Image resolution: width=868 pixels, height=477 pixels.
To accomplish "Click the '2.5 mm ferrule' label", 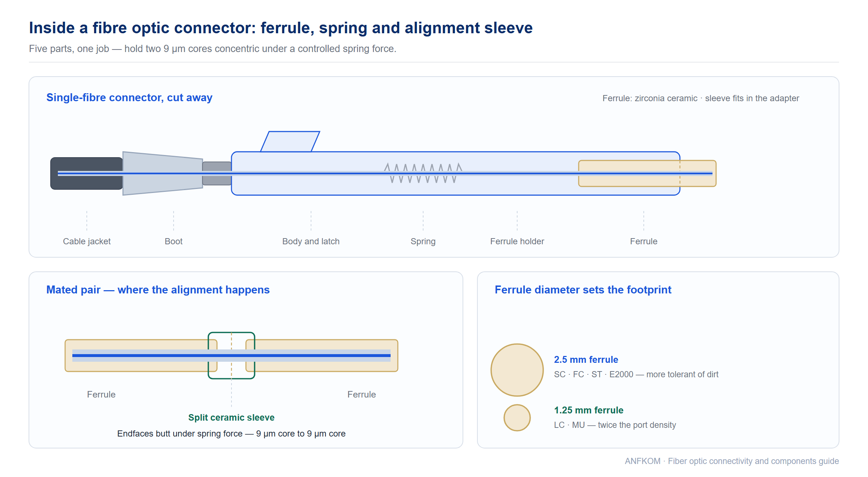I will pyautogui.click(x=586, y=360).
